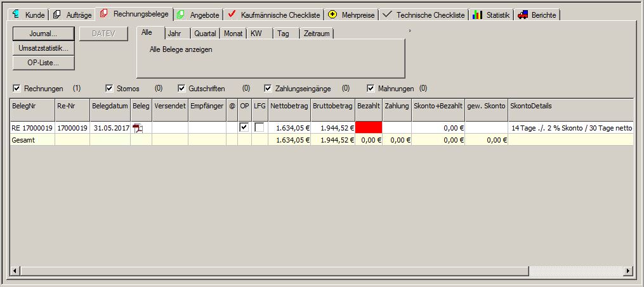Click the Aufträge tab icon
The image size is (644, 287).
point(57,15)
